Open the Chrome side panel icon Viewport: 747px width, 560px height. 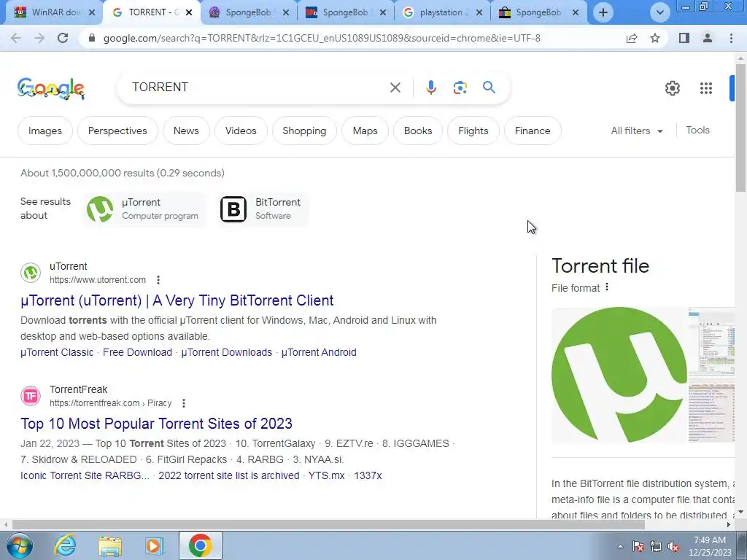pos(684,38)
